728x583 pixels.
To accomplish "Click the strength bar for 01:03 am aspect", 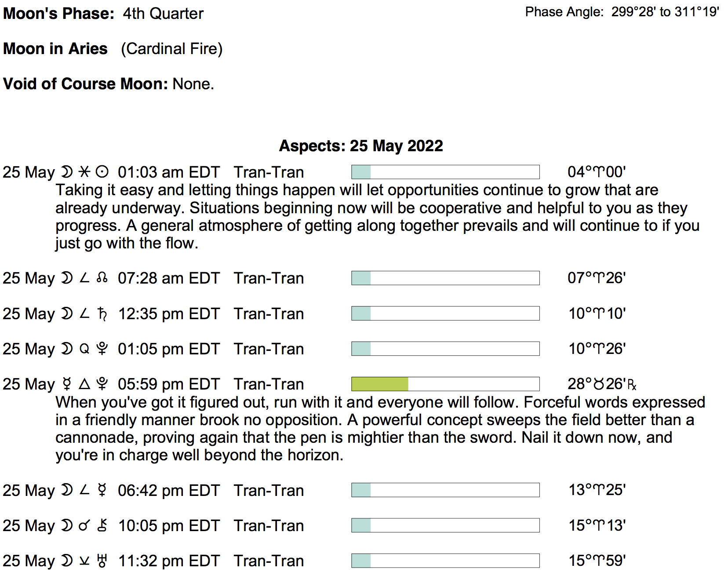I will 445,172.
